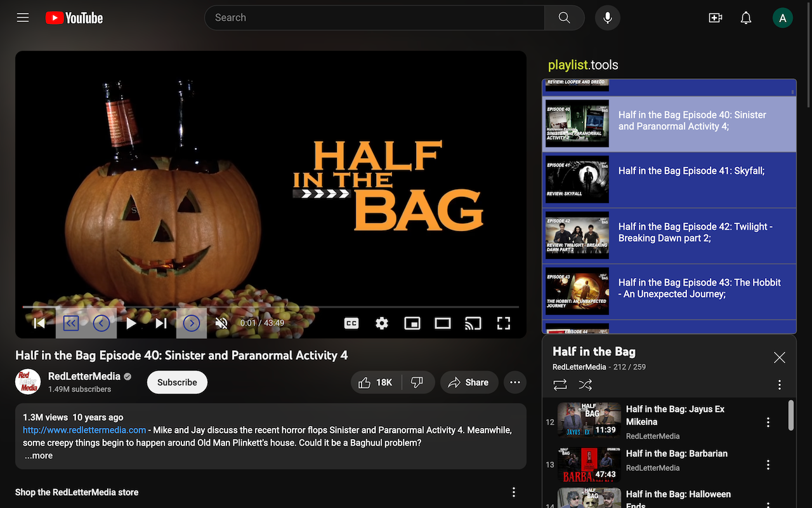Open the notifications bell

coord(746,18)
